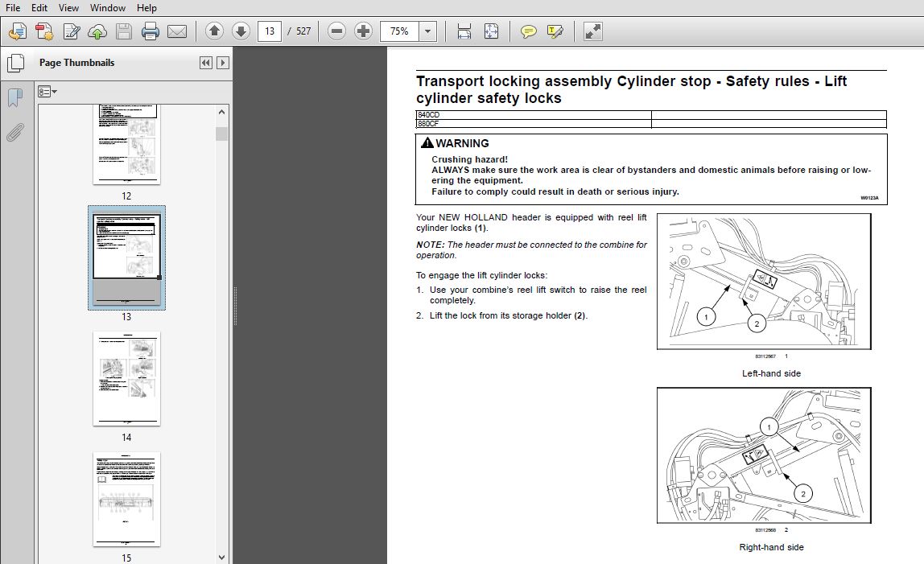Click the Read mode expand icon
This screenshot has height=564, width=924.
click(593, 31)
